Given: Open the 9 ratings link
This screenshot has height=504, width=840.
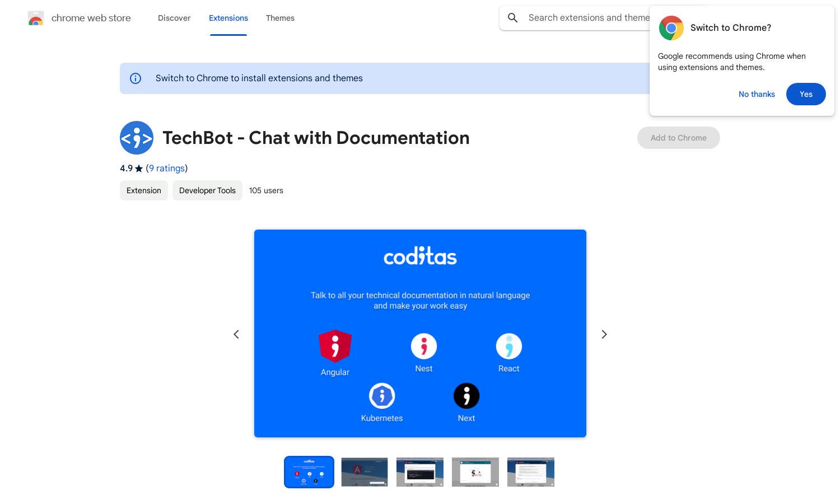Looking at the screenshot, I should click(x=167, y=169).
